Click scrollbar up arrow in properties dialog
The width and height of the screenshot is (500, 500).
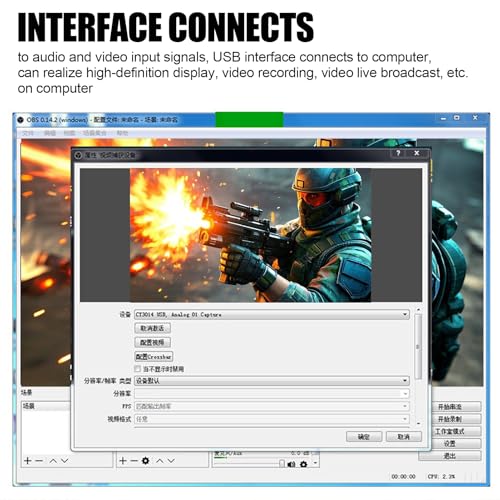[418, 310]
